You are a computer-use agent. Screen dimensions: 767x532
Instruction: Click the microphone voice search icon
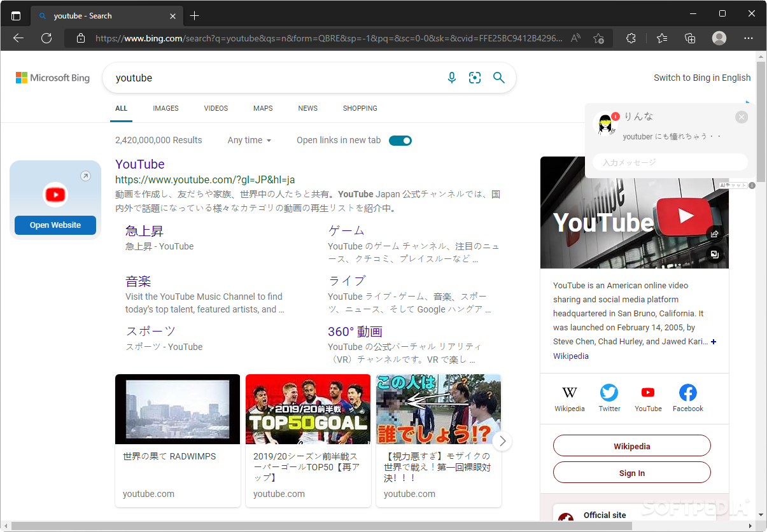(452, 78)
